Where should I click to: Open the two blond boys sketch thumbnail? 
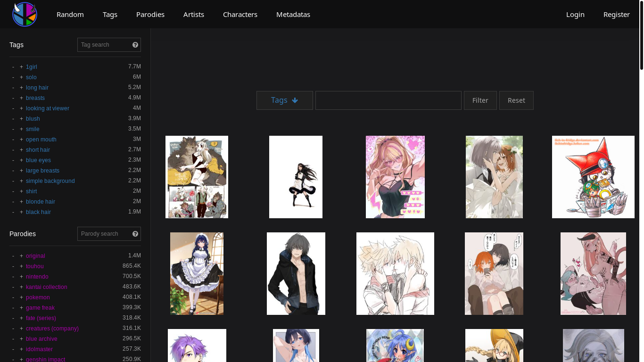pyautogui.click(x=395, y=273)
